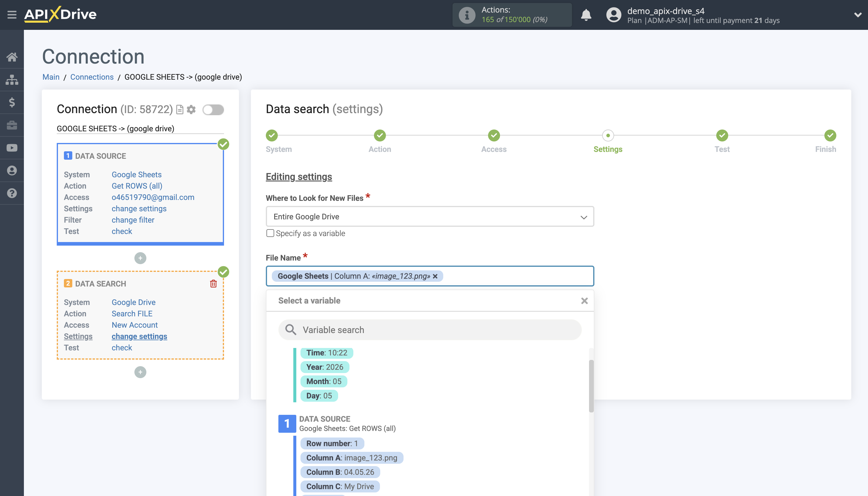Screen dimensions: 868x496
Task: Select the Time: 10:22 variable
Action: click(326, 352)
